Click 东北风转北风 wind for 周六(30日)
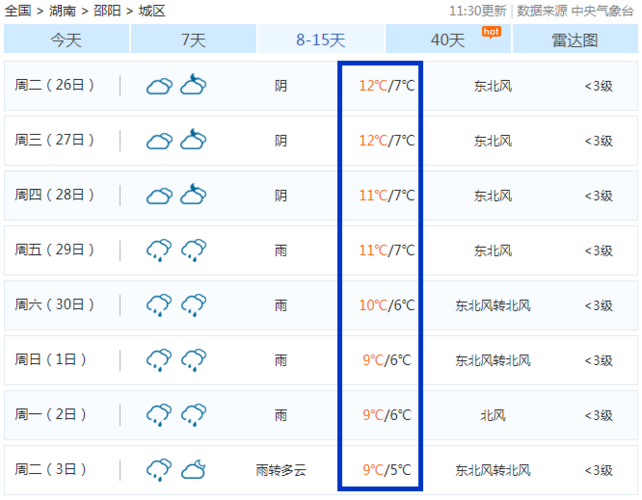This screenshot has width=642, height=500. tap(493, 305)
